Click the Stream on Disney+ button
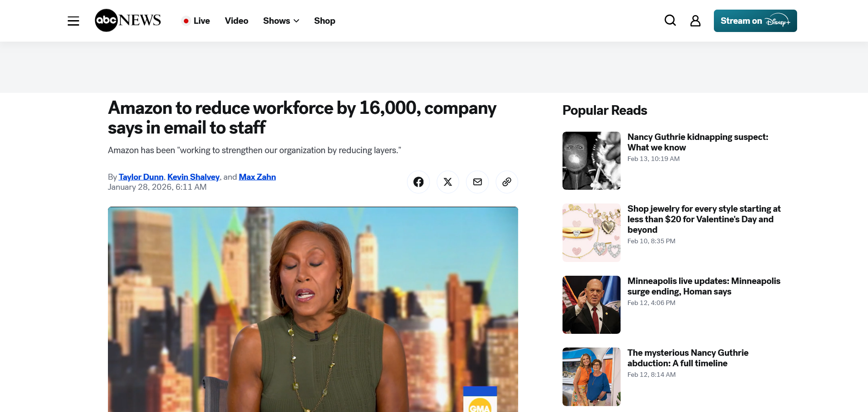Viewport: 868px width, 412px height. (755, 21)
